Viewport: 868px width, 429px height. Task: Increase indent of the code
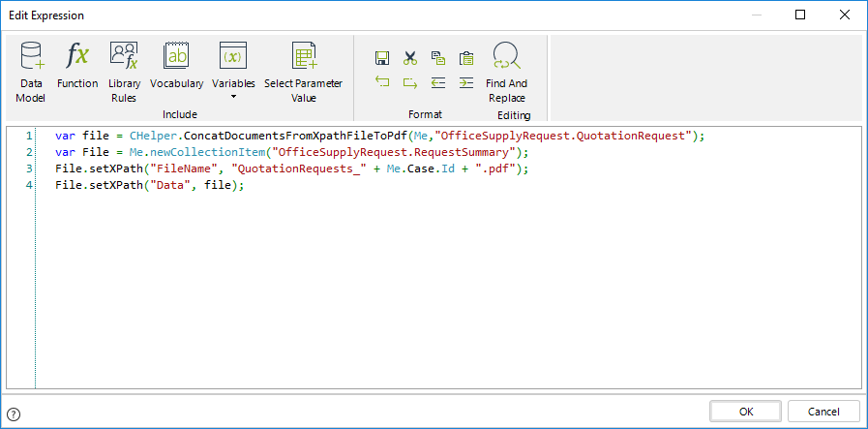click(466, 83)
